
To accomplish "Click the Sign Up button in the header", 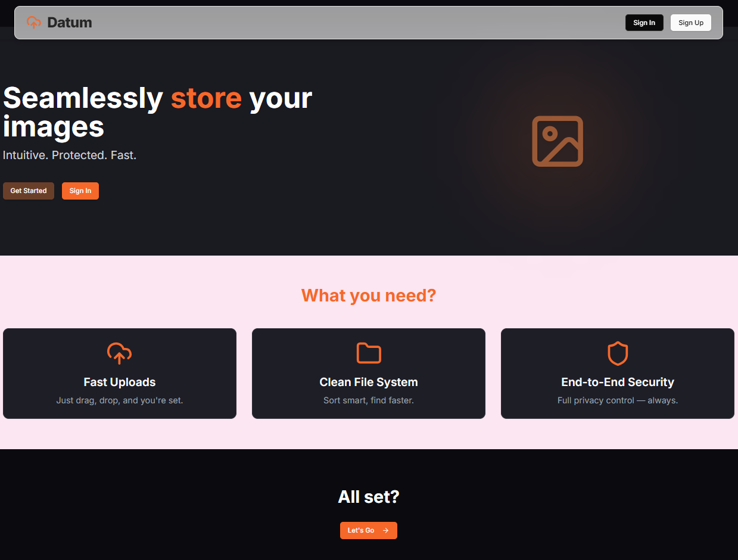I will tap(690, 22).
